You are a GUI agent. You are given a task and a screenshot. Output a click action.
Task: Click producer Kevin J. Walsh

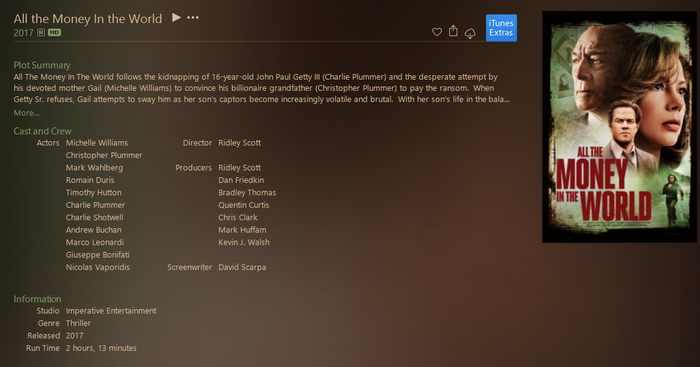click(x=244, y=242)
